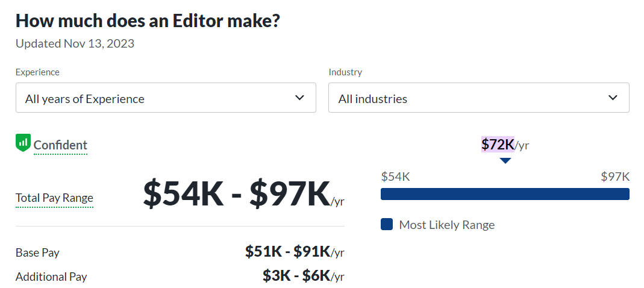The width and height of the screenshot is (644, 288).
Task: Click the "Additional Pay" row label
Action: click(x=51, y=277)
